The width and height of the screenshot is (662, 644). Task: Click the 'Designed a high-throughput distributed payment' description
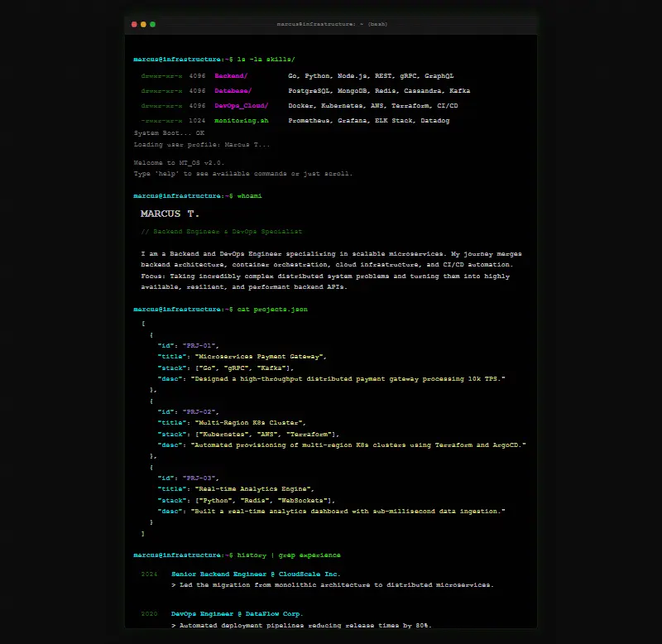pyautogui.click(x=348, y=379)
